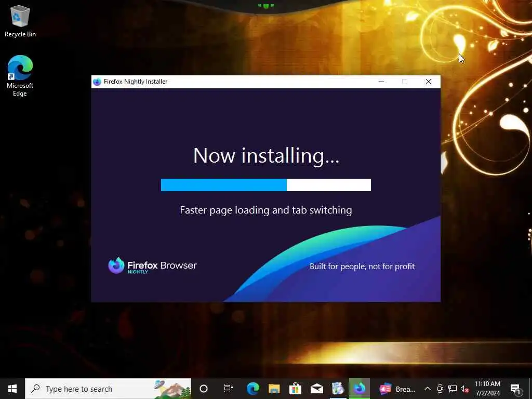Open the Windows Start menu
This screenshot has height=399, width=532.
tap(12, 389)
